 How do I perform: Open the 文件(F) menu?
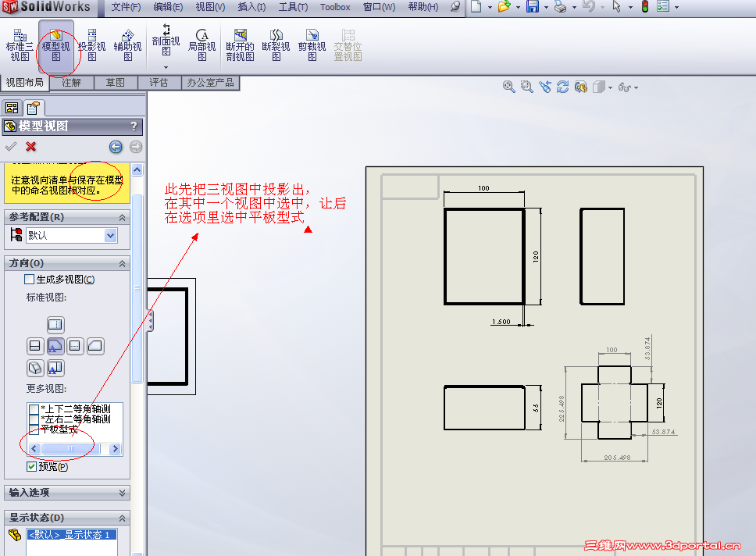(x=126, y=7)
